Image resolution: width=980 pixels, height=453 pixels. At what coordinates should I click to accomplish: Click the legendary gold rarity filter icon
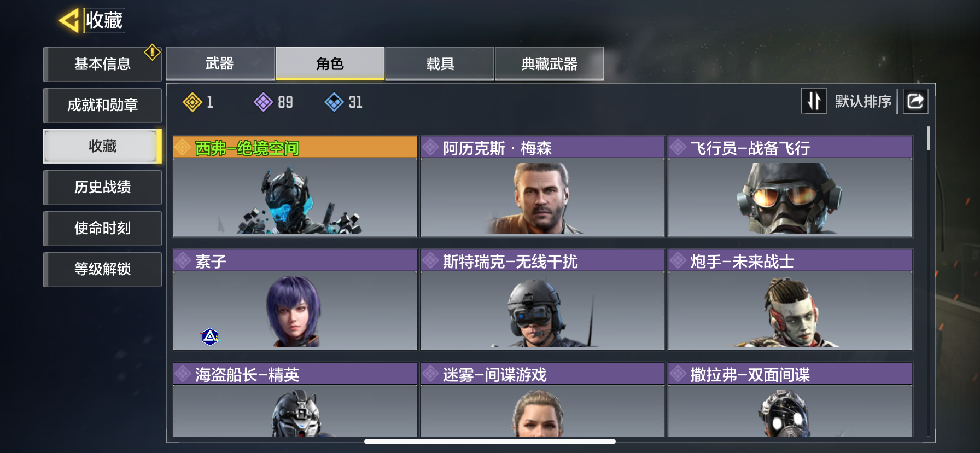[x=192, y=102]
